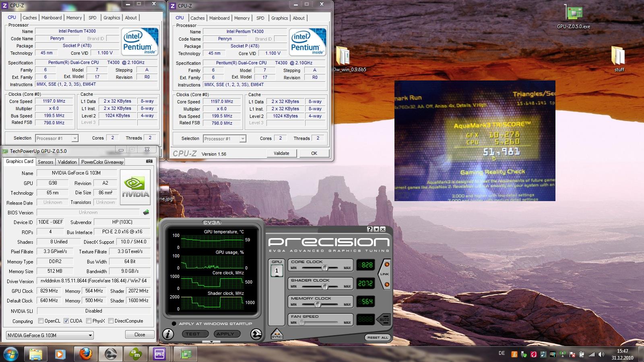644x362 pixels.
Task: Enable the OpenCL checkbox in GPU-Z
Action: point(41,321)
